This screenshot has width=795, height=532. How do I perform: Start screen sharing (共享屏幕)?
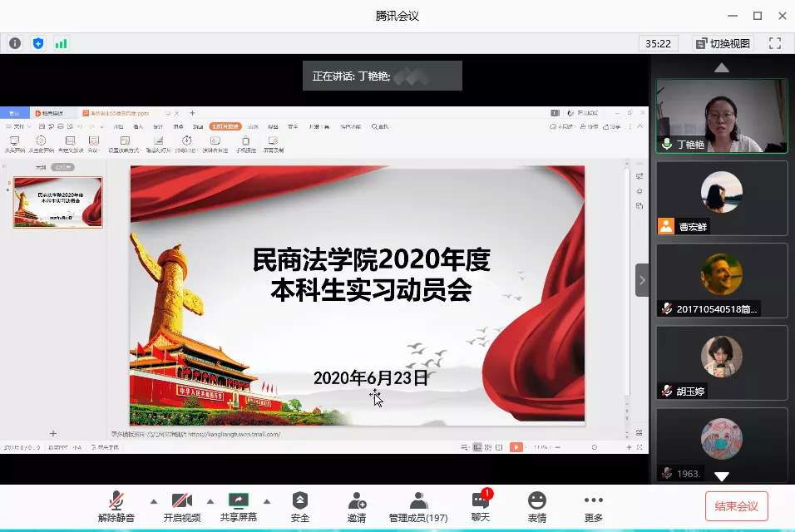click(x=239, y=506)
